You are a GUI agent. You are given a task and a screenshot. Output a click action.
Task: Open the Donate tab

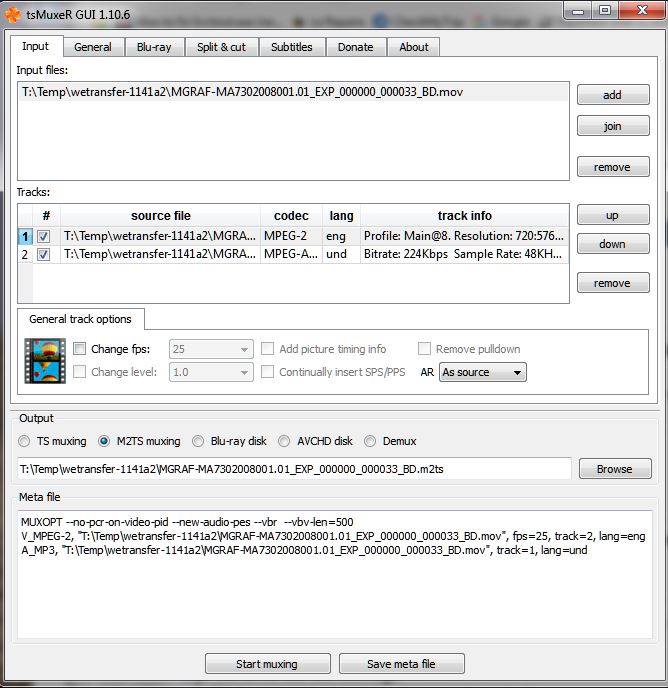coord(356,47)
